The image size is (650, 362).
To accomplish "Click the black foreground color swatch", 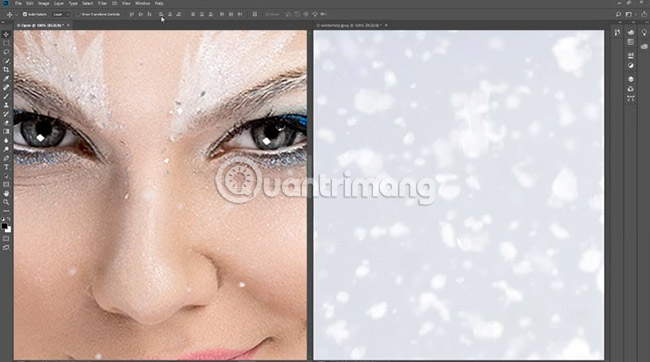I will (4, 226).
